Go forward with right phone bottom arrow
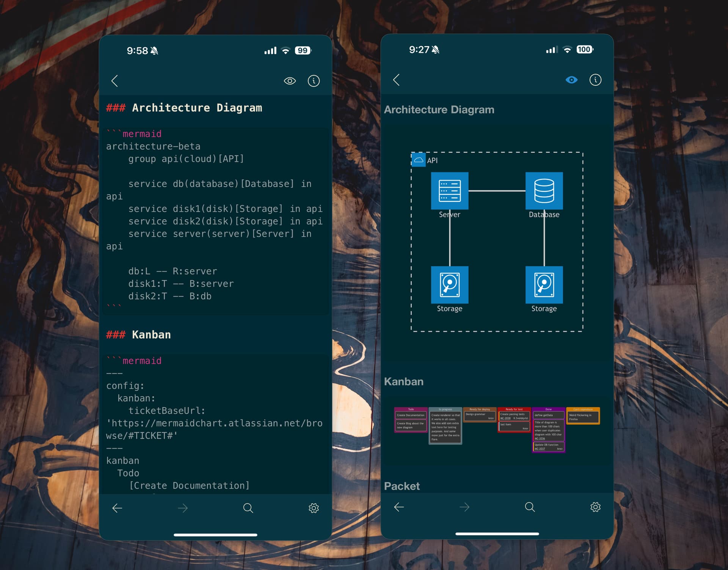 point(464,507)
